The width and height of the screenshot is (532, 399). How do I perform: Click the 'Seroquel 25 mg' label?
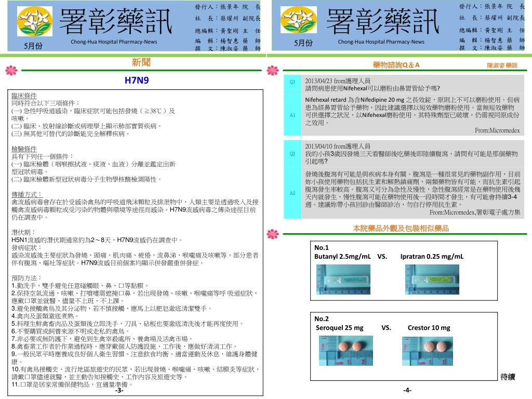click(339, 328)
